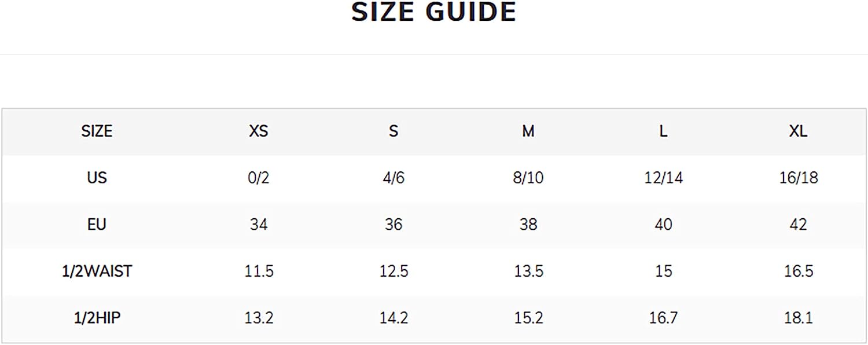Select the XL column header
Viewport: 868px width, 345px height.
coord(799,131)
